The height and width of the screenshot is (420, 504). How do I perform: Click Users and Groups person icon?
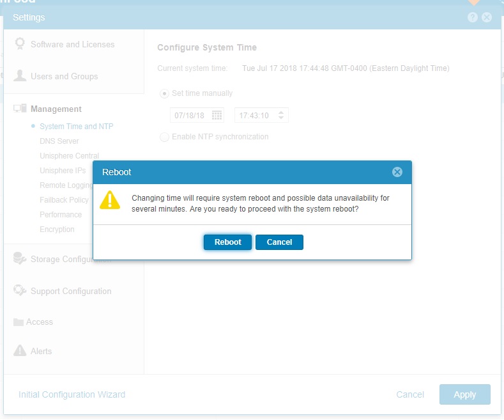point(20,75)
